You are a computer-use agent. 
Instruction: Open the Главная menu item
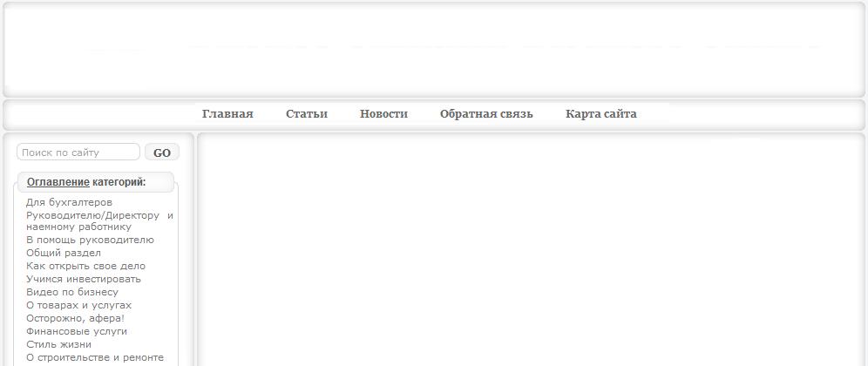(x=227, y=114)
